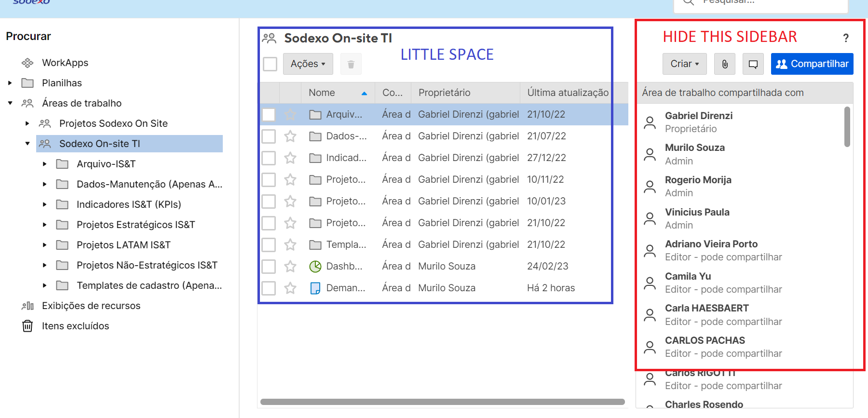The image size is (868, 418).
Task: Check the Indicad... row checkbox
Action: pos(269,158)
